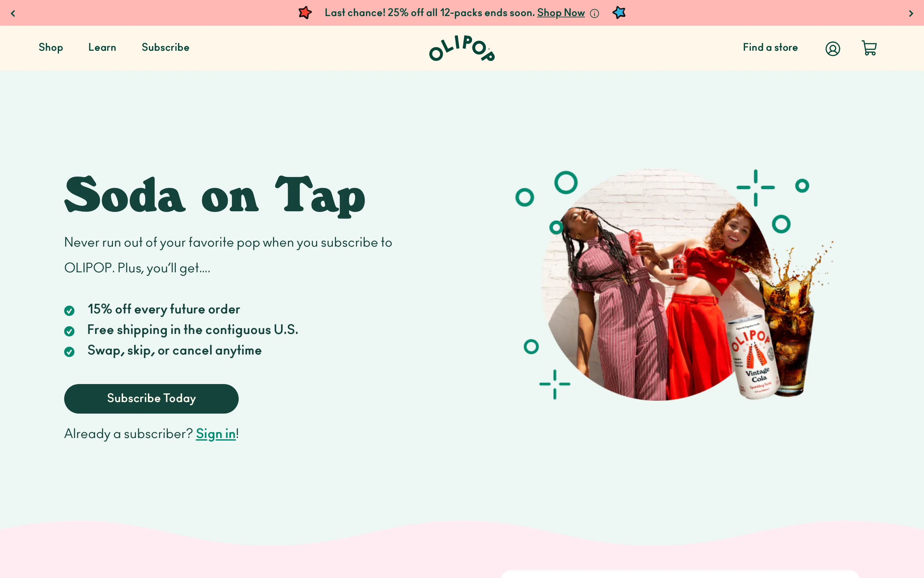The width and height of the screenshot is (924, 578).
Task: Click the Shop Now banner link
Action: point(561,13)
